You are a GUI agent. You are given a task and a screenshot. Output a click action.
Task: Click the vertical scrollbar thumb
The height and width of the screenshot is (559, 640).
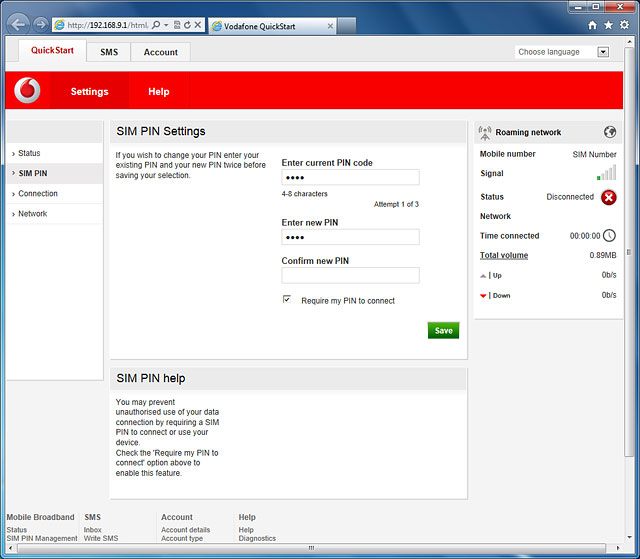click(x=629, y=252)
